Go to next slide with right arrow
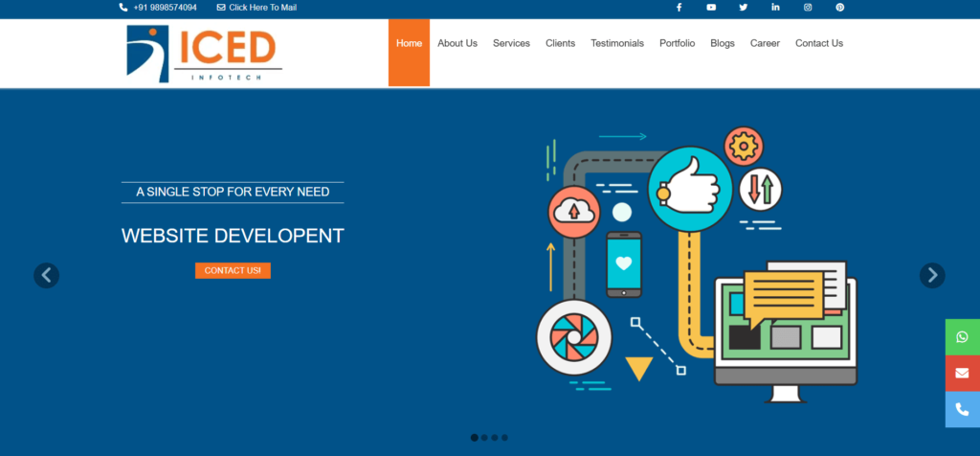980x456 pixels. click(x=932, y=275)
